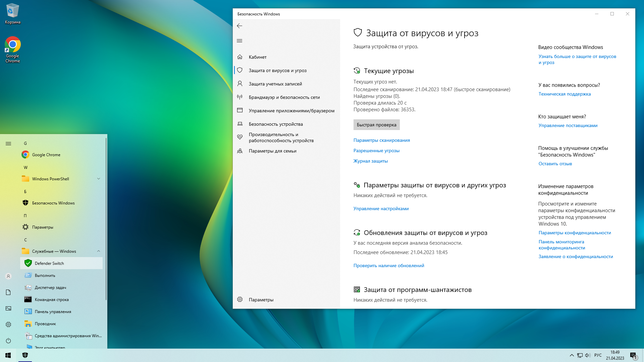Click the user account icon in Start rail
Screen dimensions: 644x362
coord(8,276)
